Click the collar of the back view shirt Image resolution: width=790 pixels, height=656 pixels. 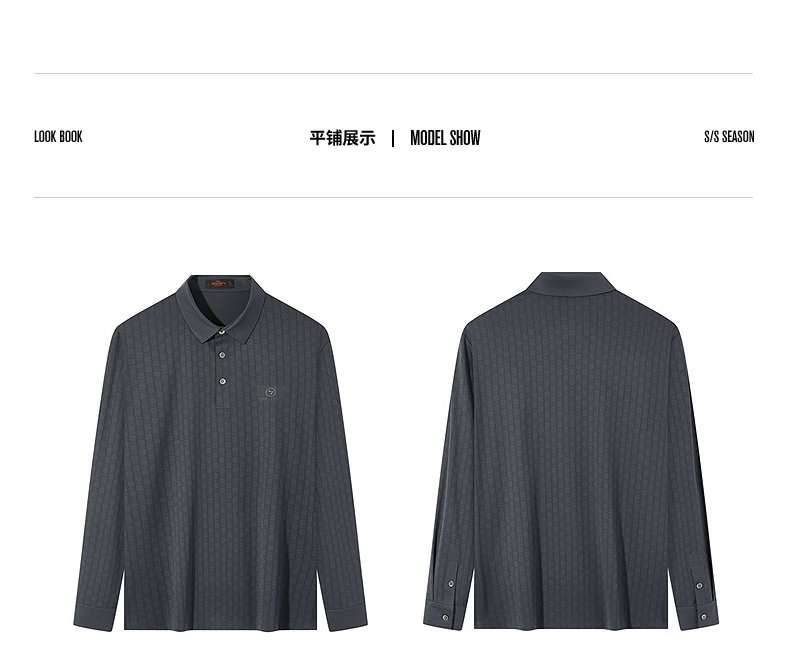coord(571,283)
